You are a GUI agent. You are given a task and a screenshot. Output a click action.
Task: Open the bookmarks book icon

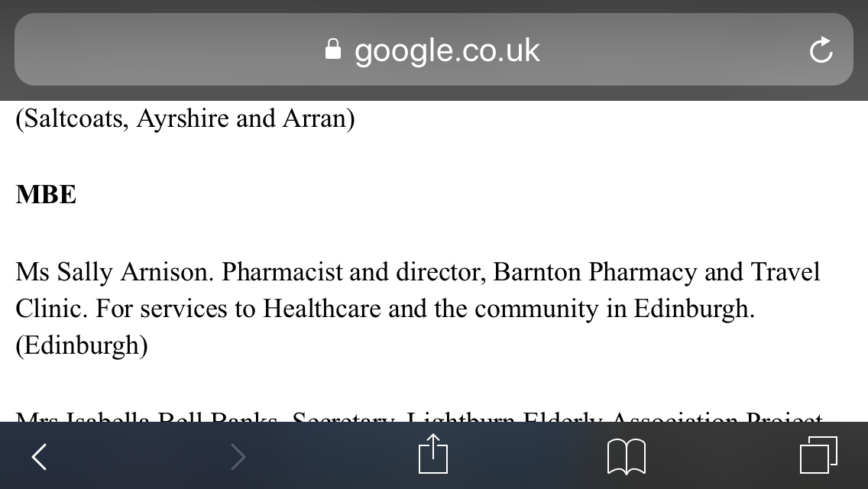tap(626, 457)
